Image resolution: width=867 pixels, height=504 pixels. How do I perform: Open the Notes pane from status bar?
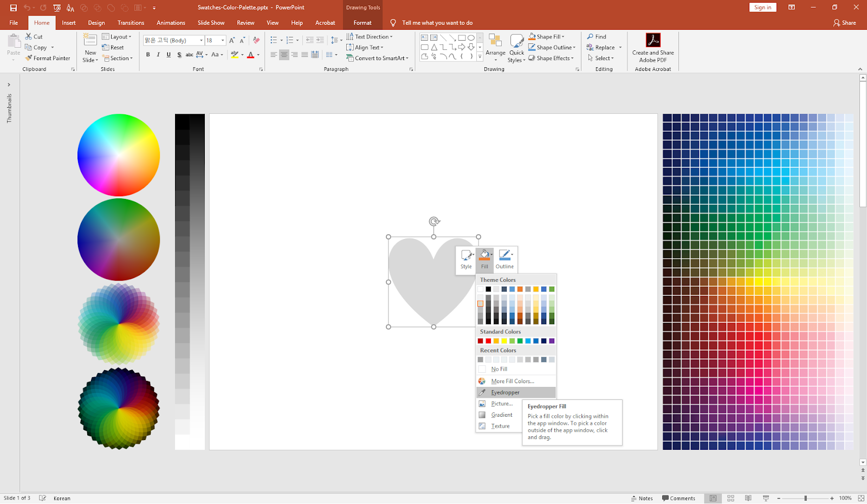(642, 497)
